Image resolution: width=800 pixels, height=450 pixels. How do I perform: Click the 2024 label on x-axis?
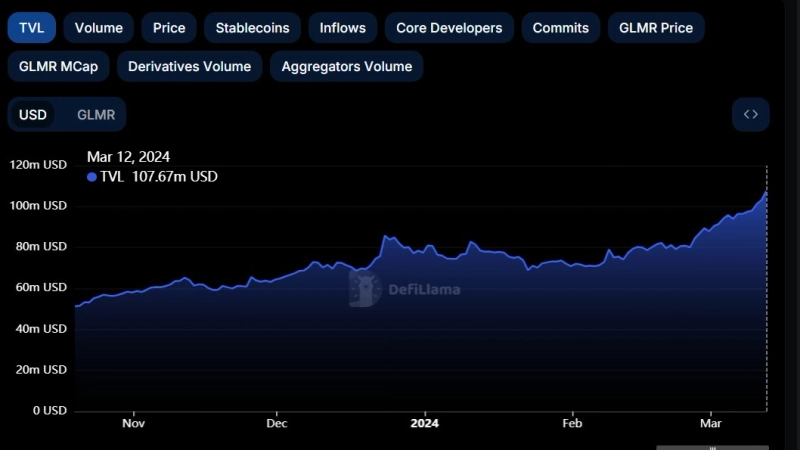click(x=424, y=423)
